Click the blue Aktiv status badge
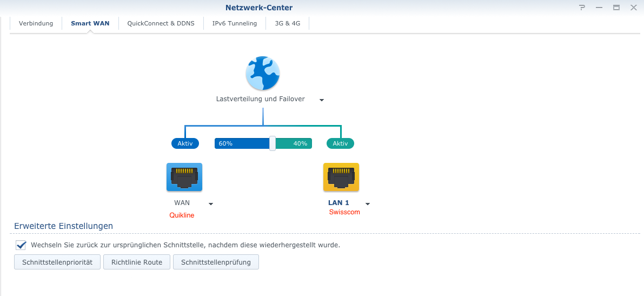The width and height of the screenshot is (644, 296). (185, 143)
